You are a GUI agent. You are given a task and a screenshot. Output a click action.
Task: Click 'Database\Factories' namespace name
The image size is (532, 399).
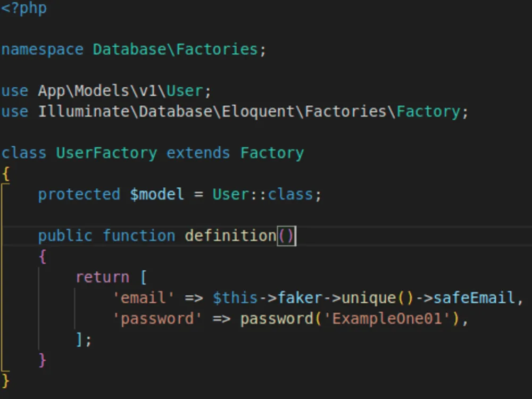(176, 49)
